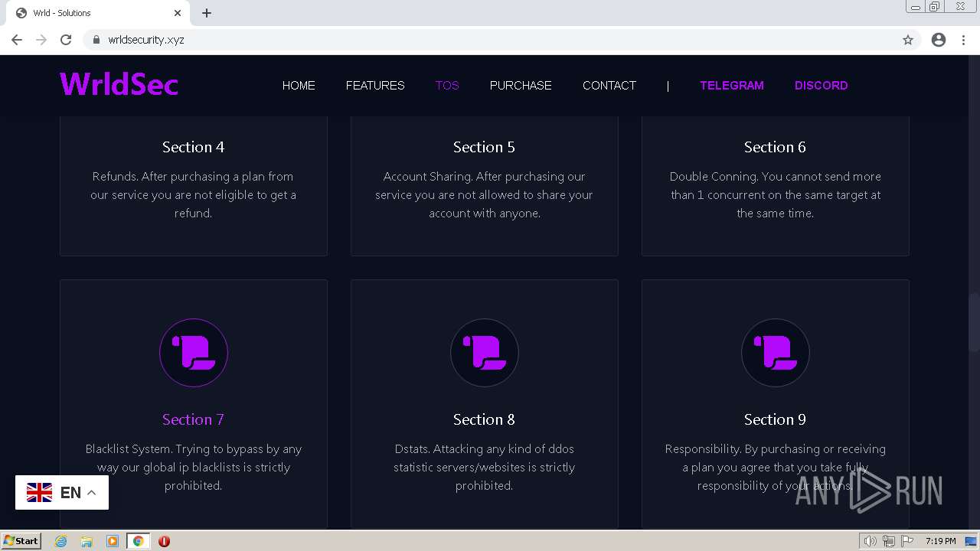Open CONTACT navigation item
Viewport: 980px width, 551px height.
609,85
